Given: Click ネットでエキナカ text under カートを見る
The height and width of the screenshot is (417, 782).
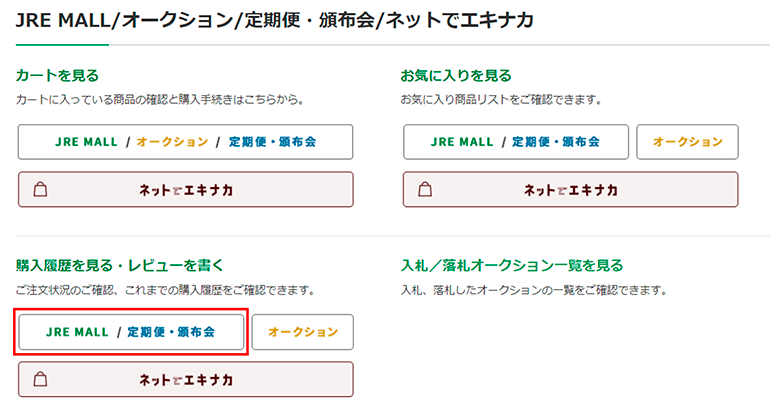Looking at the screenshot, I should click(x=186, y=189).
